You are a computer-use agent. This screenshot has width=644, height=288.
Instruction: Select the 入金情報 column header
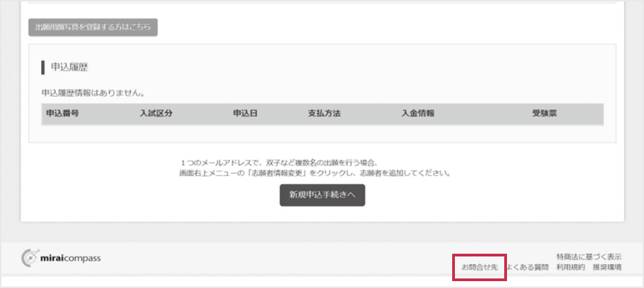[x=418, y=114]
